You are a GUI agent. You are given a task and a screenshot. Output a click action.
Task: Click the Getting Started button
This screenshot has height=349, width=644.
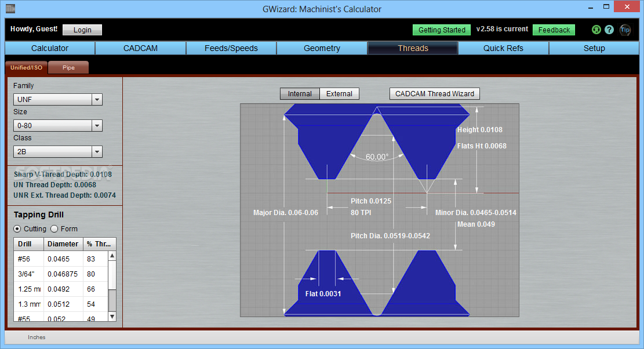tap(442, 30)
